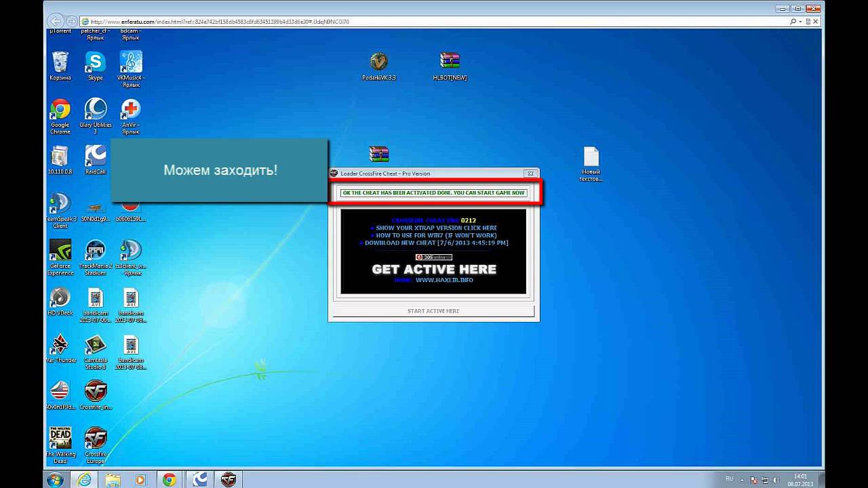
Task: Select the bandicam 2013-07-06 AVI file
Action: [96, 305]
